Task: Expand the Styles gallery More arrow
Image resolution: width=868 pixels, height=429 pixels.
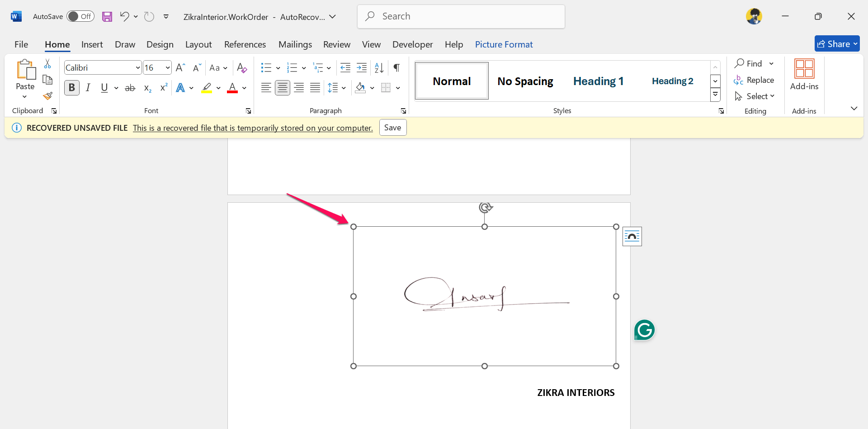Action: (715, 95)
